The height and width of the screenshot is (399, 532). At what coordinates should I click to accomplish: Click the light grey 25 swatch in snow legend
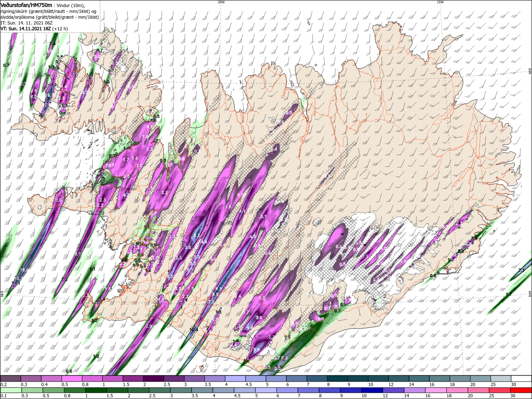[501, 379]
